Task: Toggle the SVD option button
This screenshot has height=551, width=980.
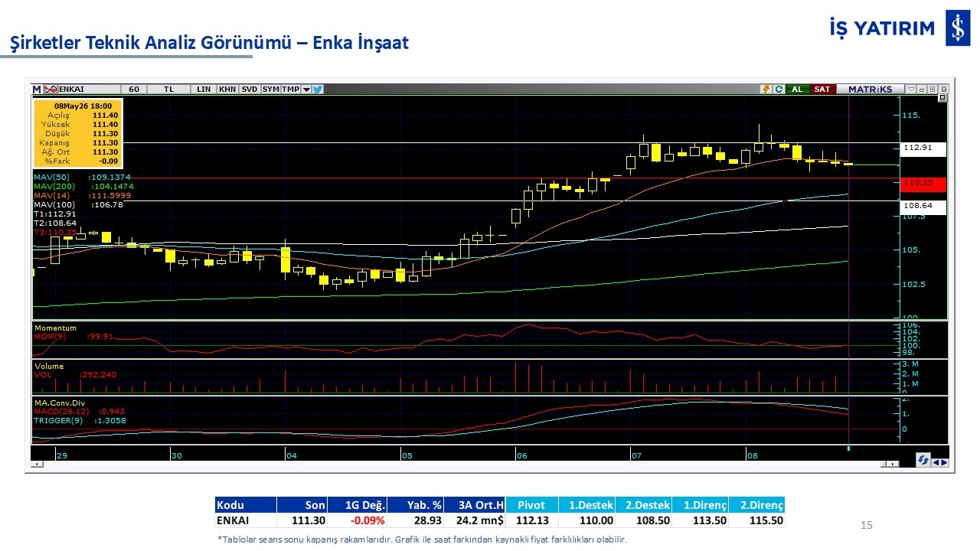Action: coord(250,89)
